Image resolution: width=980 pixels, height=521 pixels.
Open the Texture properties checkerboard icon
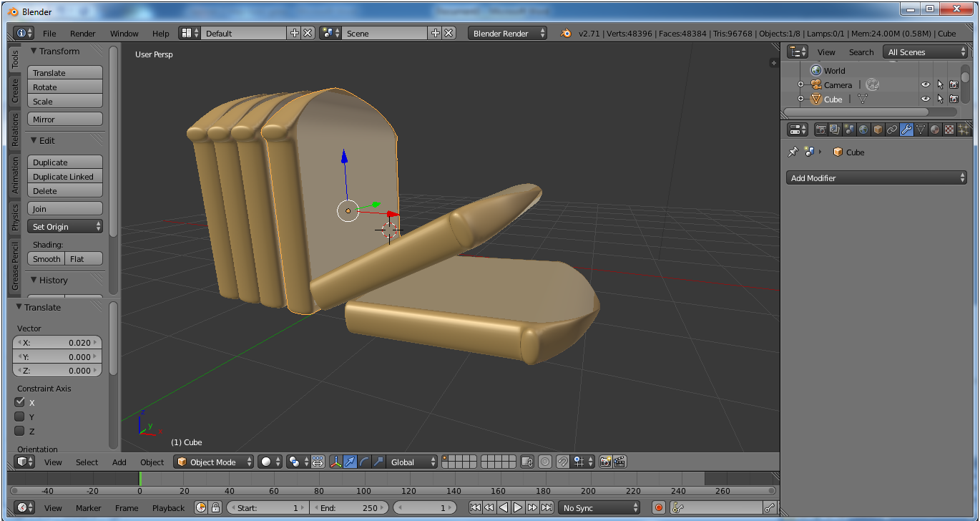[x=949, y=130]
